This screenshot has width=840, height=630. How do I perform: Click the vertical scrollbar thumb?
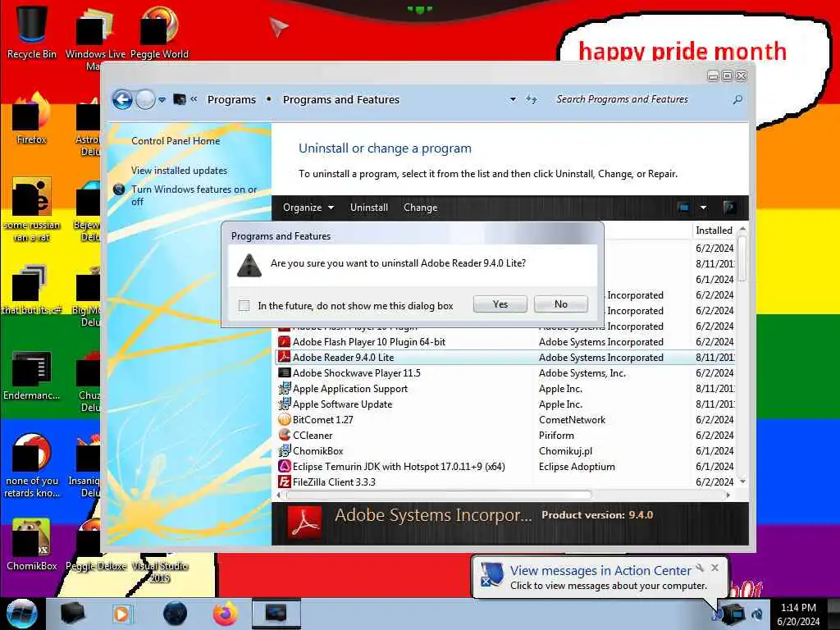pos(742,258)
